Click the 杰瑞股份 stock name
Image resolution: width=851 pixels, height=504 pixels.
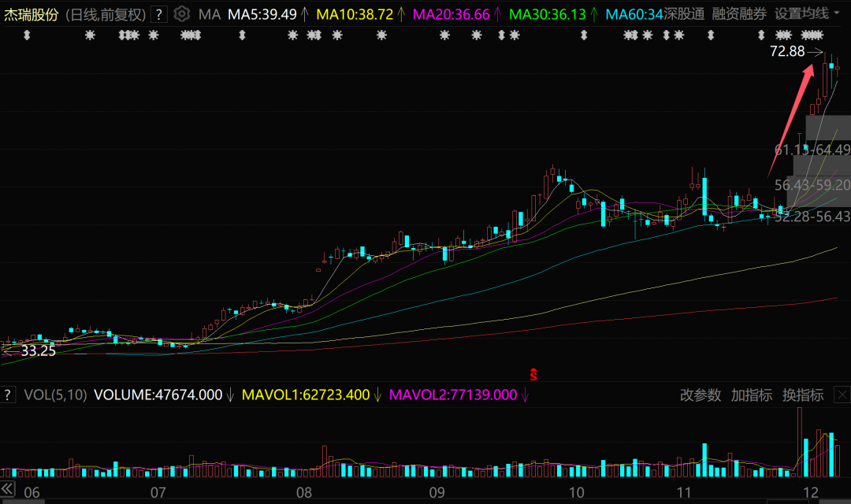[x=32, y=15]
